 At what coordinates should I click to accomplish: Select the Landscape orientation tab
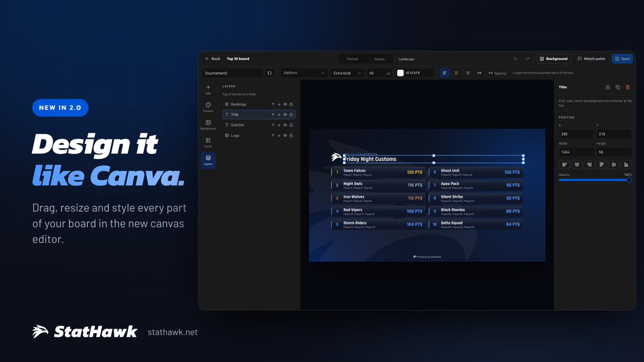click(x=406, y=59)
